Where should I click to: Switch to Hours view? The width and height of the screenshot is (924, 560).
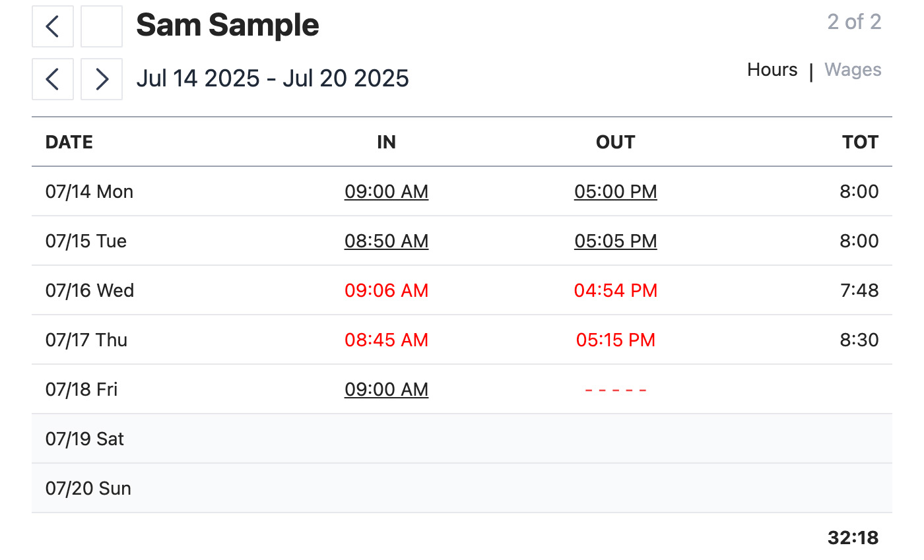772,70
